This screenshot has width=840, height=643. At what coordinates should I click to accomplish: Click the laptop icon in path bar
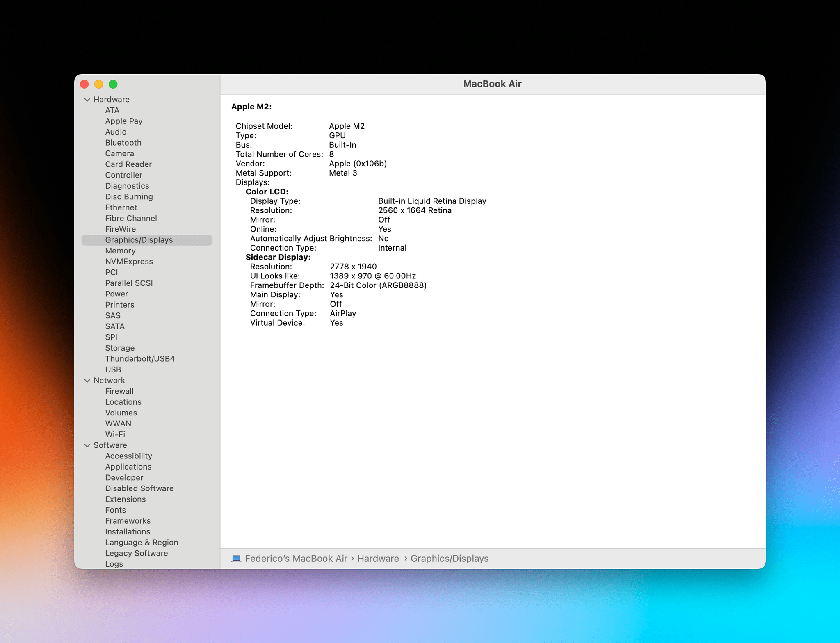pyautogui.click(x=236, y=559)
